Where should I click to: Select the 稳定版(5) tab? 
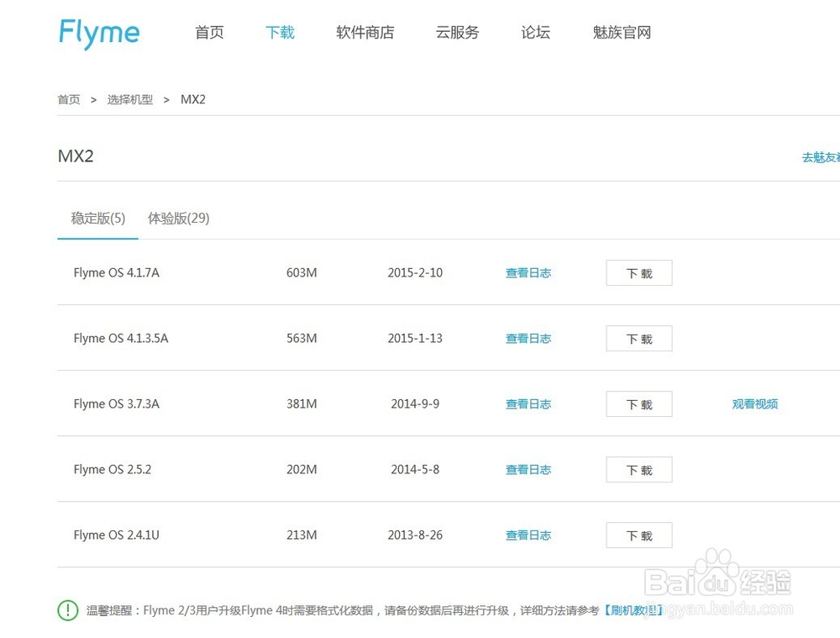(97, 218)
